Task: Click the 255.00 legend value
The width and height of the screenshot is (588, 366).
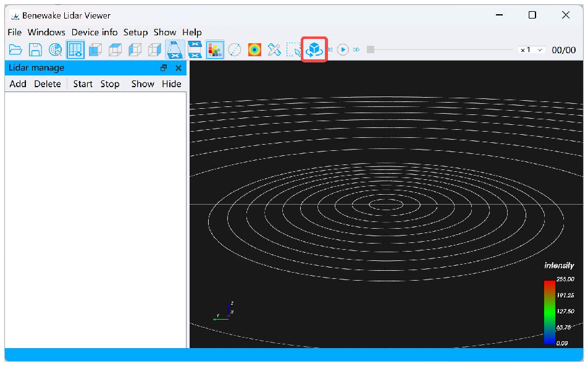Action: click(x=565, y=279)
